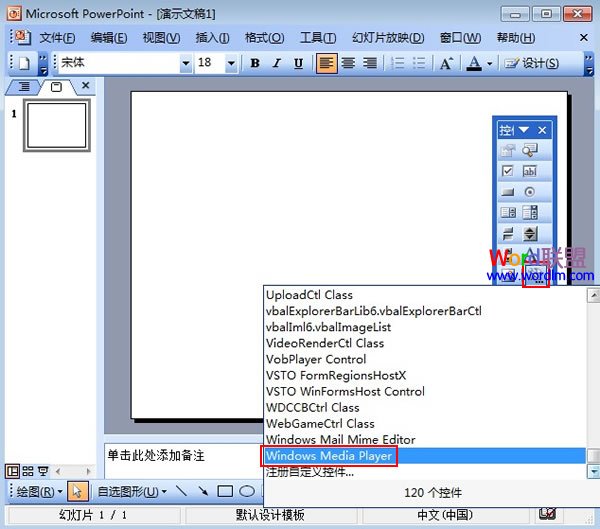Click the Properties icon in control toolbox

click(508, 150)
